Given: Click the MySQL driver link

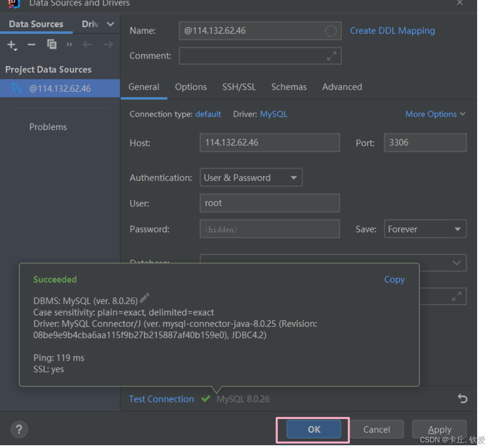Looking at the screenshot, I should [273, 114].
